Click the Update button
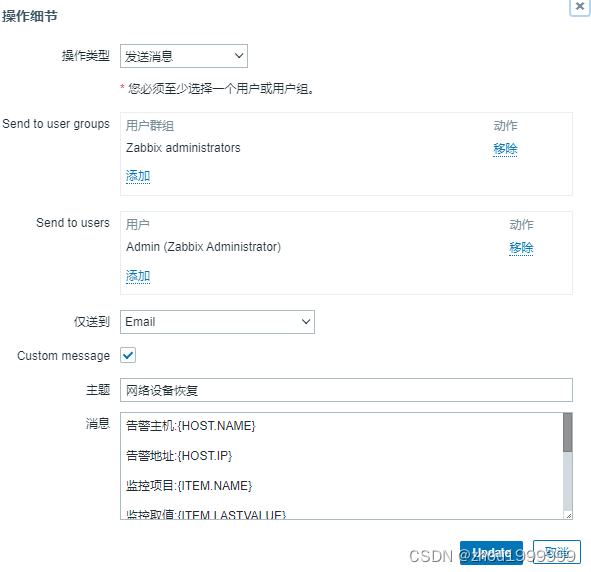 pyautogui.click(x=491, y=553)
